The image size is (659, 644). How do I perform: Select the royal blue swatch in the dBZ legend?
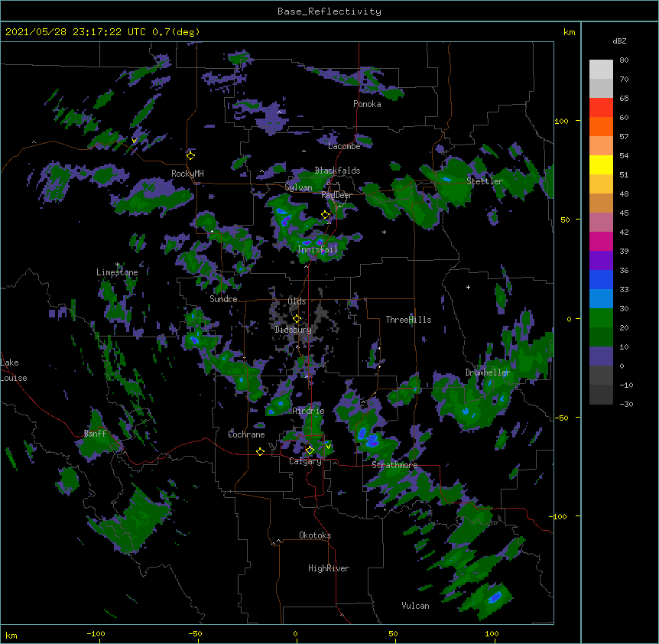coord(601,279)
